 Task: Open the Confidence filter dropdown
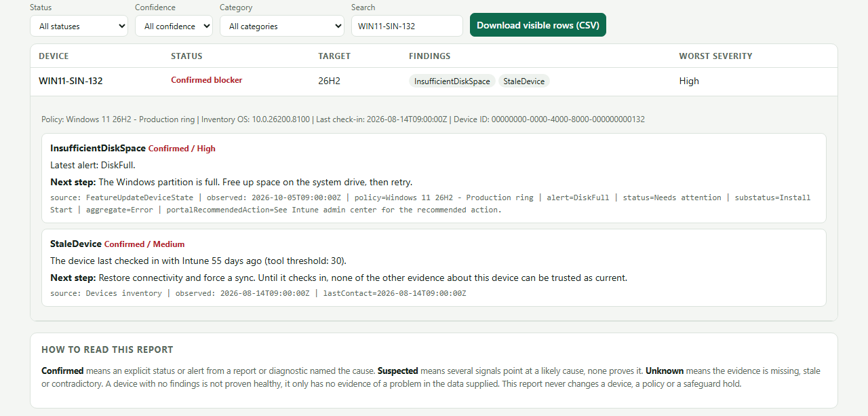click(174, 26)
